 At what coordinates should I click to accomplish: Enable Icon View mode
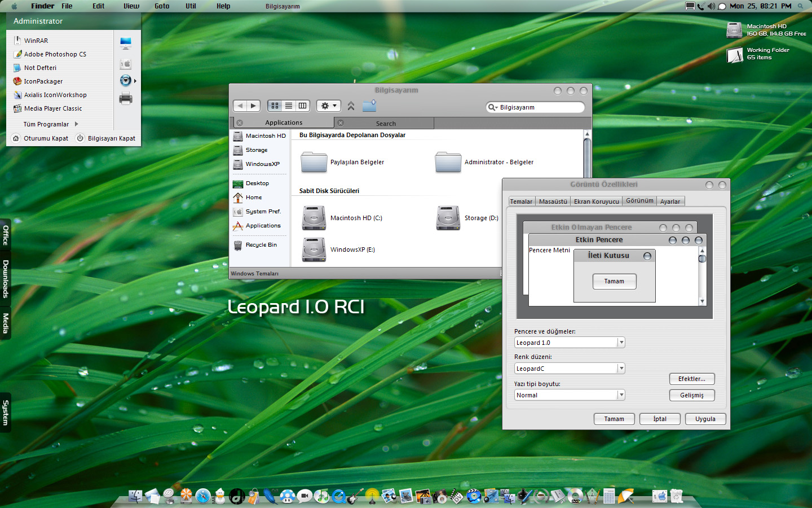point(275,106)
